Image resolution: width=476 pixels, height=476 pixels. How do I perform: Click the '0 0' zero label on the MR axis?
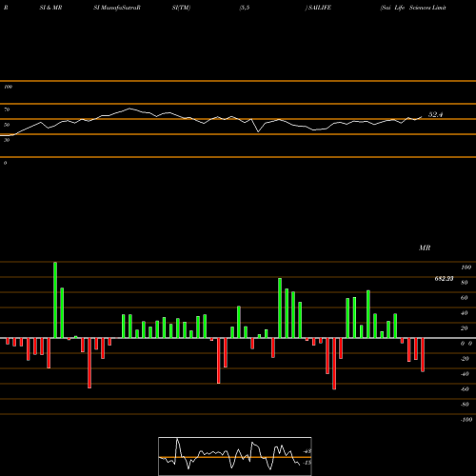466,344
